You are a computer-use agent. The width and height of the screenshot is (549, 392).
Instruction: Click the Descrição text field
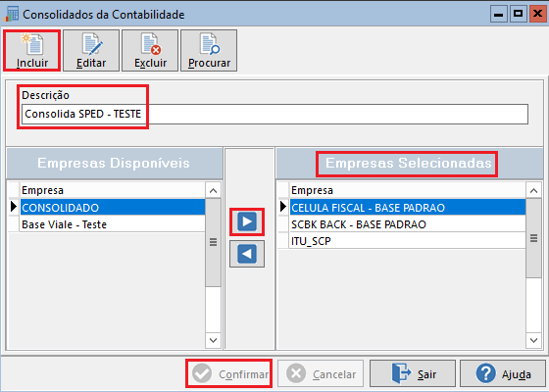click(x=274, y=114)
